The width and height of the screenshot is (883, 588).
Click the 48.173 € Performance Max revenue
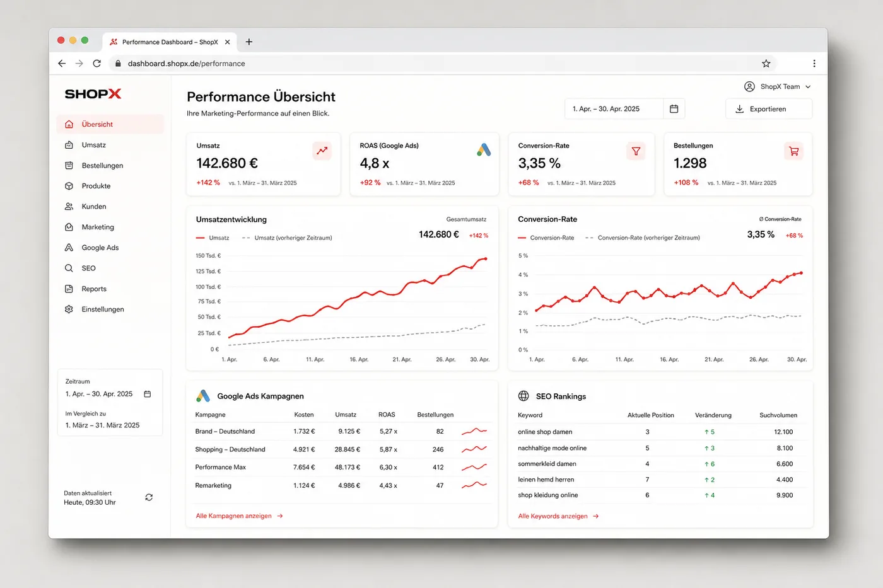pyautogui.click(x=347, y=468)
